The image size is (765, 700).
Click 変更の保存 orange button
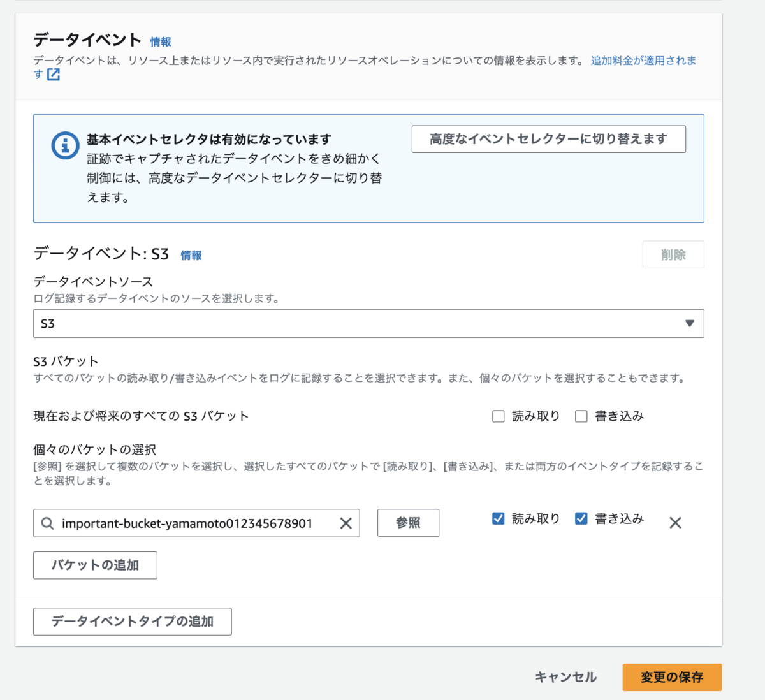(672, 677)
